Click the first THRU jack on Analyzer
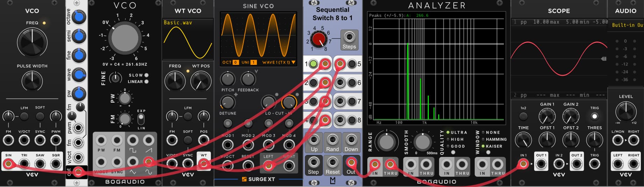Viewport: 644px width, 187px height. pos(390,164)
